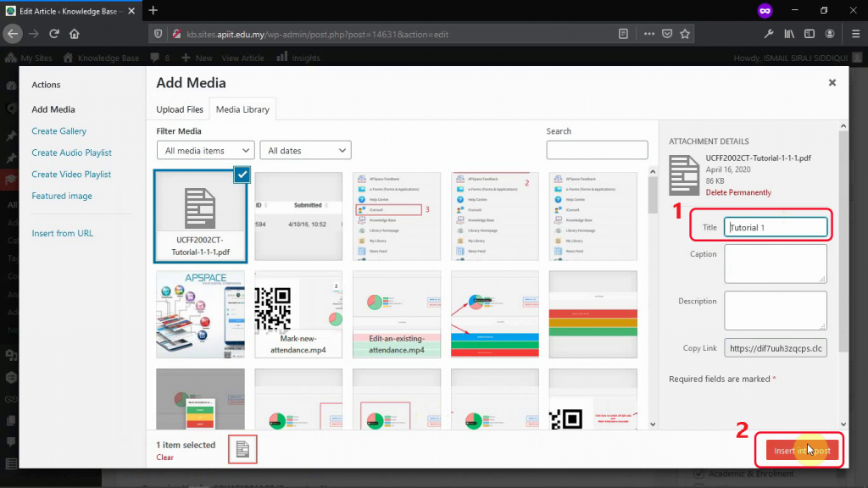Select the Edit-an-existing-attendance.mp4 thumbnail

click(397, 314)
